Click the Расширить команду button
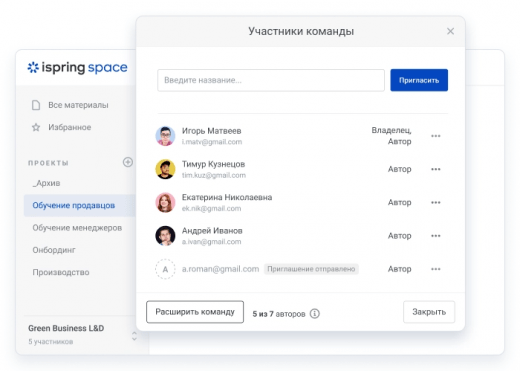520x371 pixels. (x=195, y=312)
